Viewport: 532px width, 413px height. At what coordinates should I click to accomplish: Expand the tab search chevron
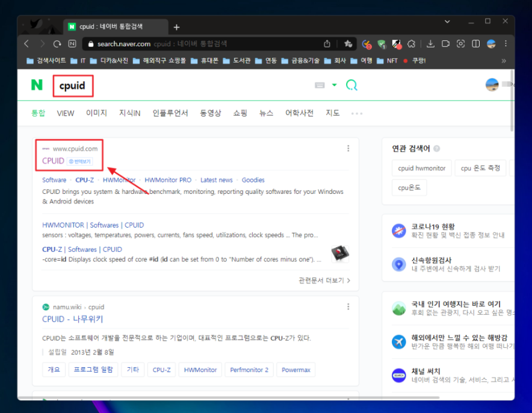[x=447, y=22]
